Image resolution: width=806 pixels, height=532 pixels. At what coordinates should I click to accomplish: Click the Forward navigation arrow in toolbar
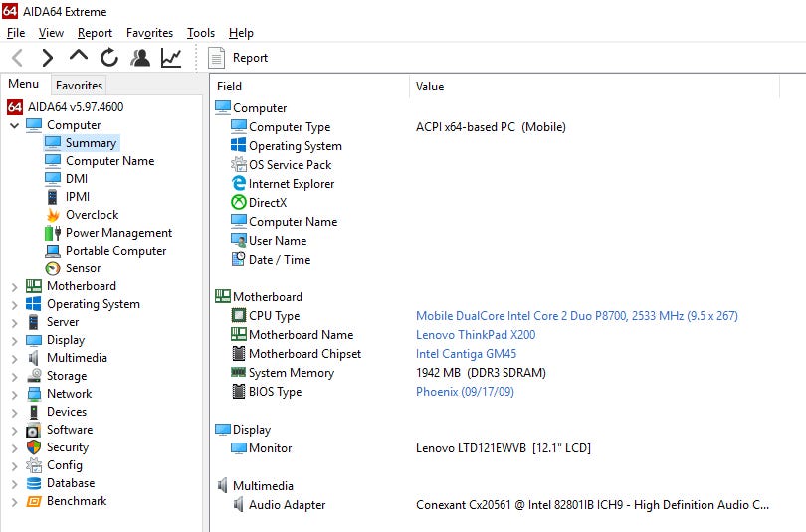coord(47,58)
